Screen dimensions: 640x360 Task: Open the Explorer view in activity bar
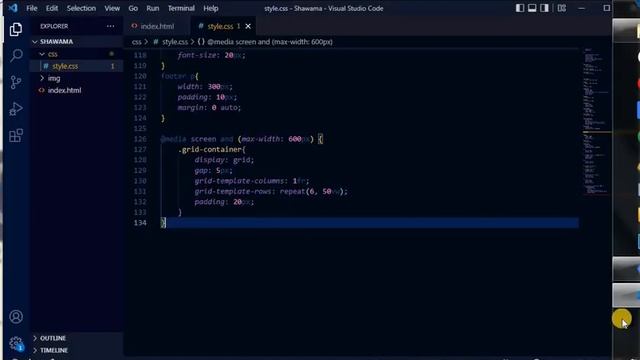16,29
